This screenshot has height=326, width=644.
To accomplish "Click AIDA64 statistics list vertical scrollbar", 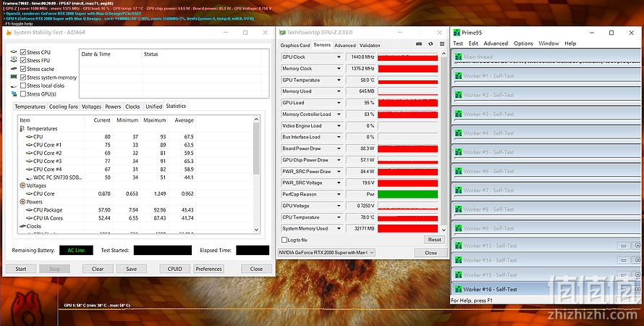I will click(x=256, y=176).
